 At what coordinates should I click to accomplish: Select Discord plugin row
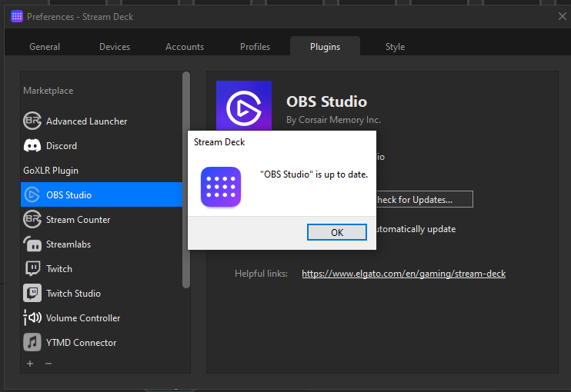click(x=102, y=145)
